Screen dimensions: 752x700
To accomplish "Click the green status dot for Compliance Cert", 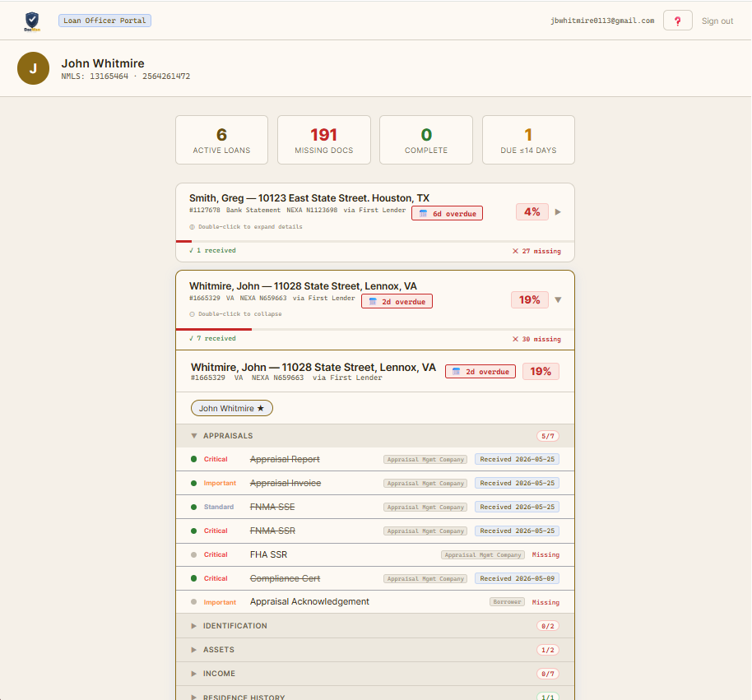I will click(x=193, y=578).
